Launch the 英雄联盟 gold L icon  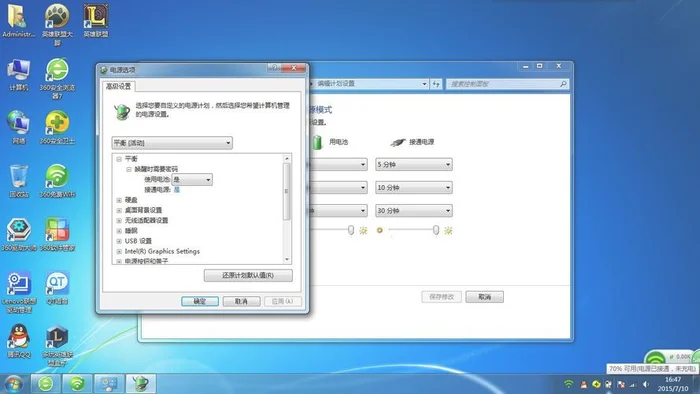(96, 20)
